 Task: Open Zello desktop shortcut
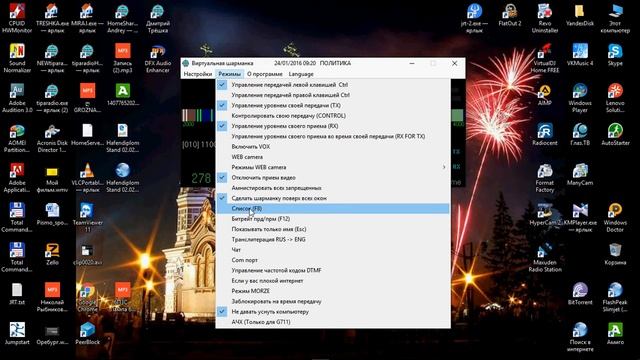point(52,254)
